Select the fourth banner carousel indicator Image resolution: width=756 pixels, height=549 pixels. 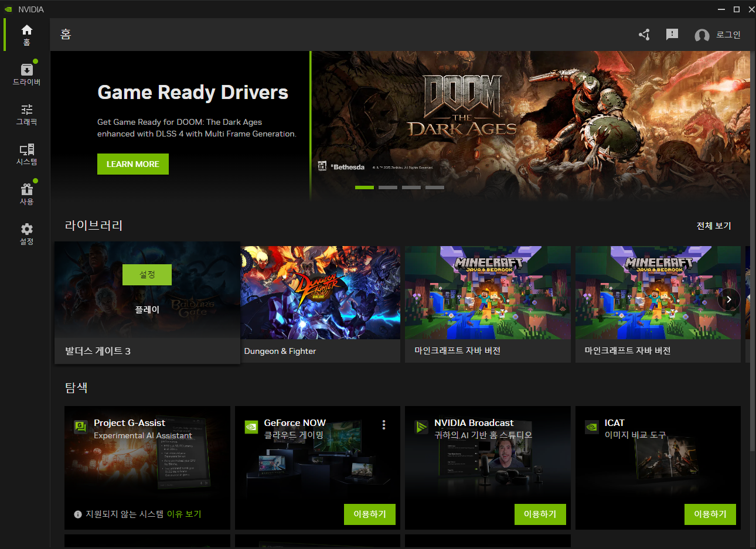coord(435,187)
